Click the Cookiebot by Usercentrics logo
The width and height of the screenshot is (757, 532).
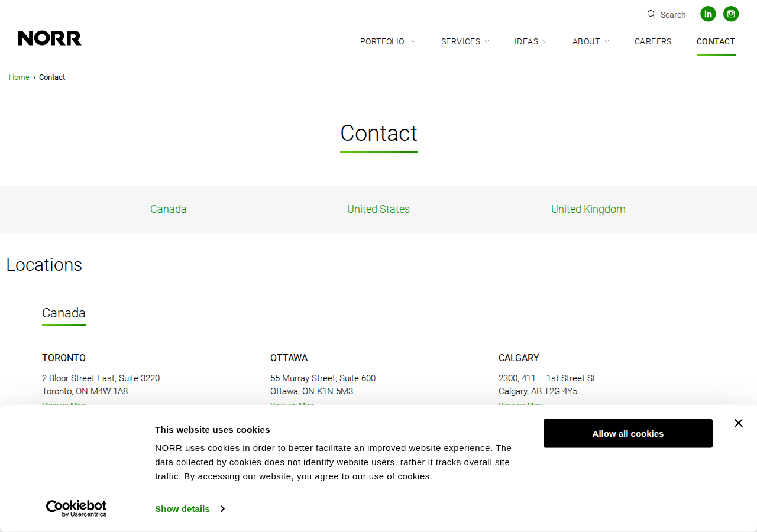click(x=76, y=508)
